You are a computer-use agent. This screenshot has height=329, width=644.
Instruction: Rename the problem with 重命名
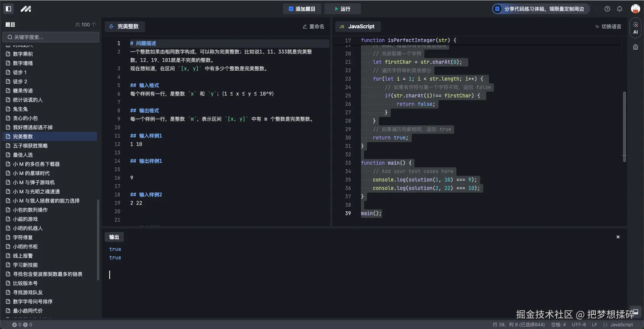tap(313, 26)
